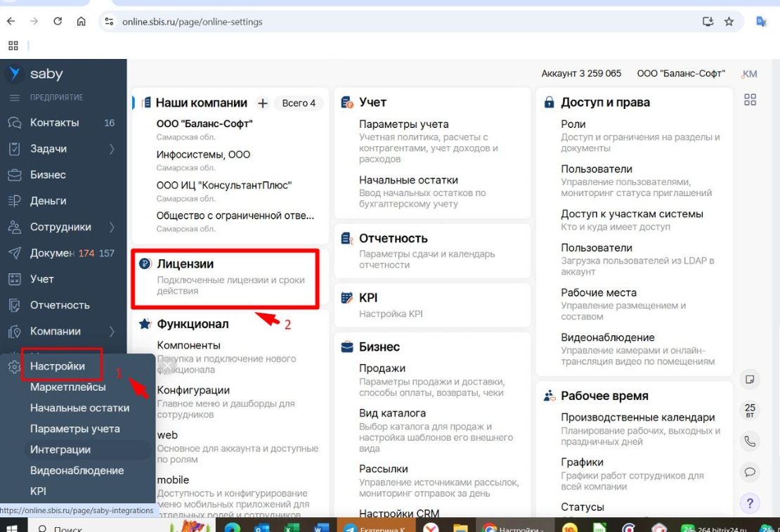Open Рассылки settings
Screen dimensions: 780x532
[x=384, y=469]
